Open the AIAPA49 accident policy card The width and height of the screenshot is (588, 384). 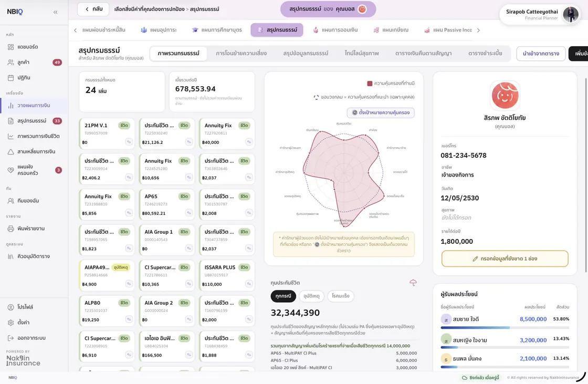pyautogui.click(x=107, y=275)
